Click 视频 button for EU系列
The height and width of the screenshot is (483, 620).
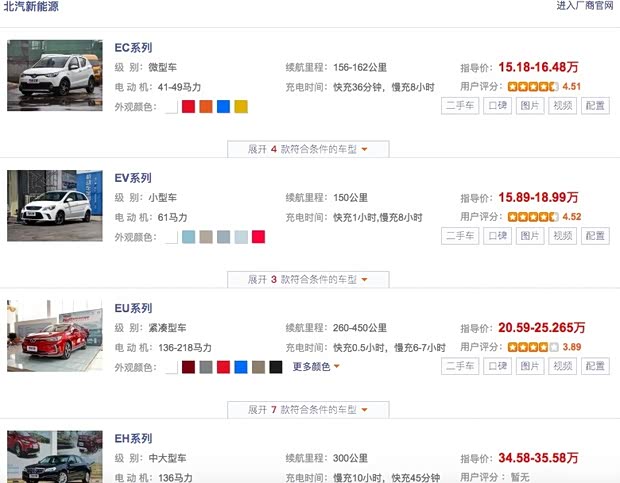(563, 366)
